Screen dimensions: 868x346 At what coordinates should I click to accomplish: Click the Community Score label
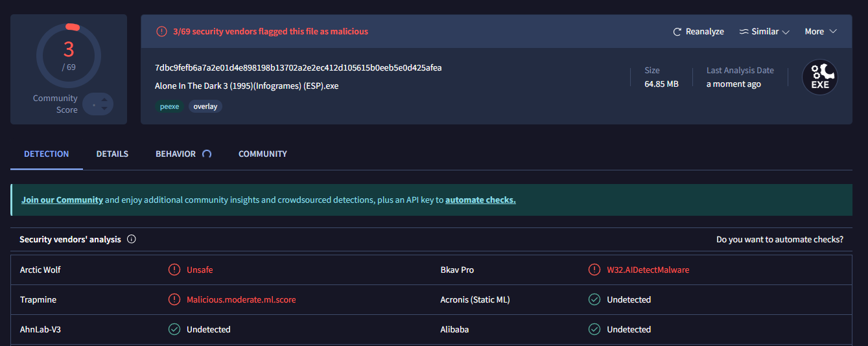pyautogui.click(x=55, y=104)
